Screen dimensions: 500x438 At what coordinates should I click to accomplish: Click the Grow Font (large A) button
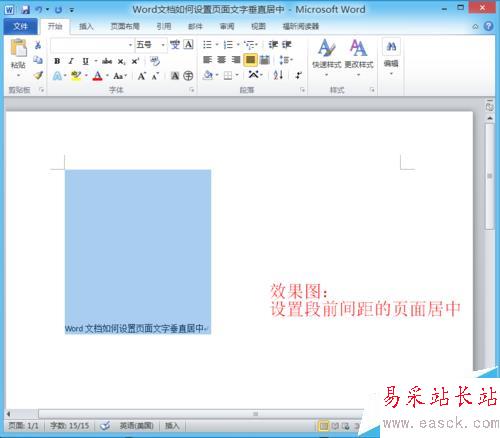click(x=142, y=76)
